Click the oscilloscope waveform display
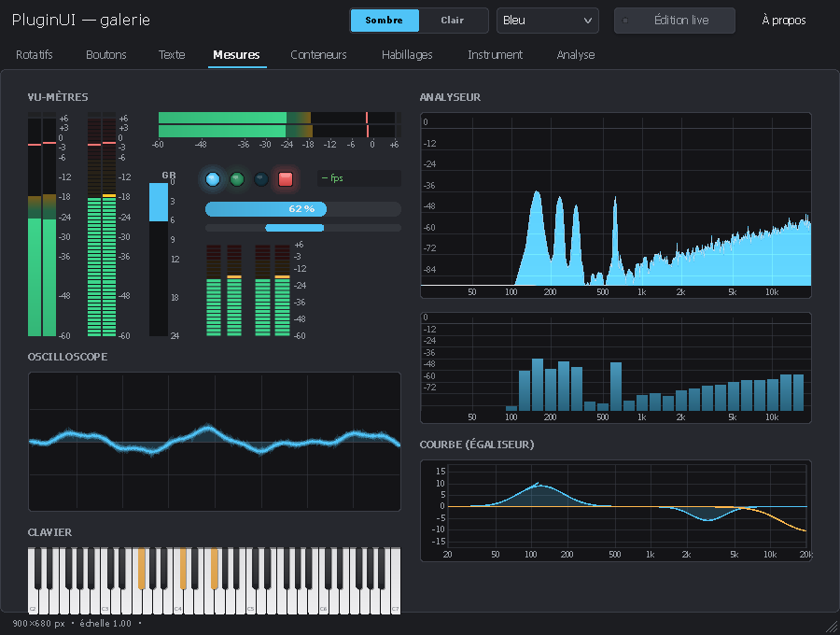The height and width of the screenshot is (635, 840). (x=215, y=442)
